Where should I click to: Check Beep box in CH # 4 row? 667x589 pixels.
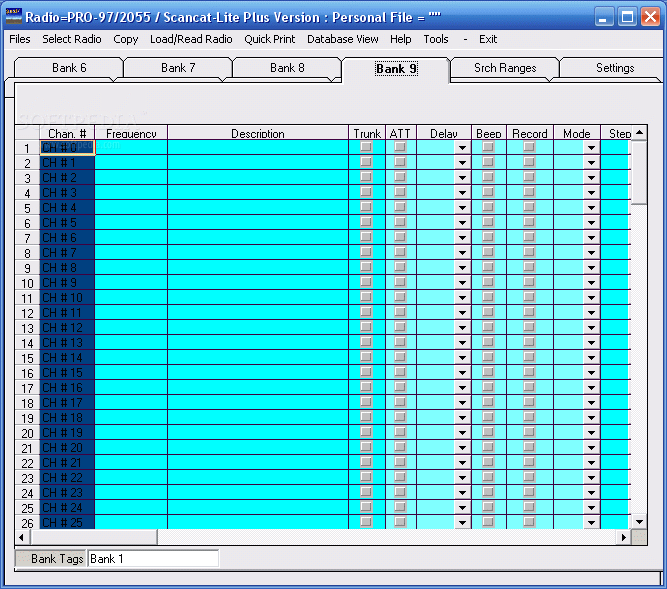(488, 207)
